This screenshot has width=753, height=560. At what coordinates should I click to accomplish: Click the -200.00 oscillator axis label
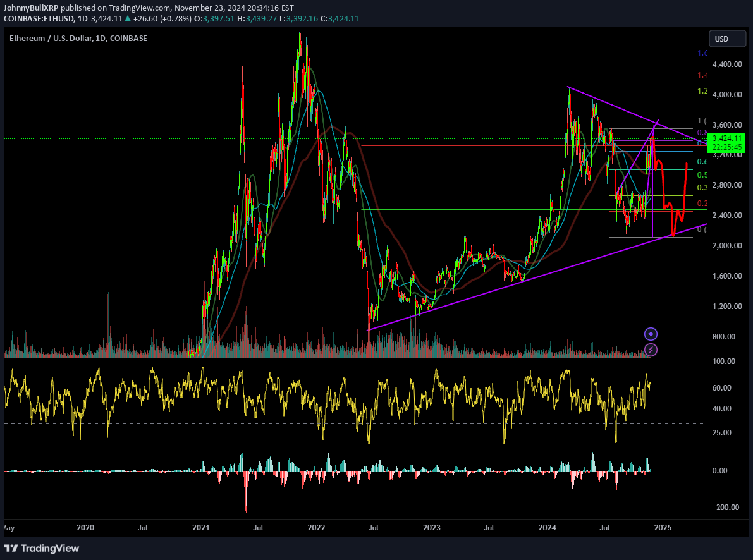tap(725, 507)
